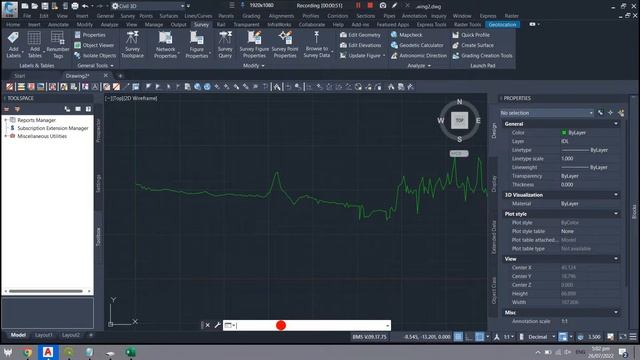Click the WCS label under ViewCube
640x360 pixels.
[459, 153]
